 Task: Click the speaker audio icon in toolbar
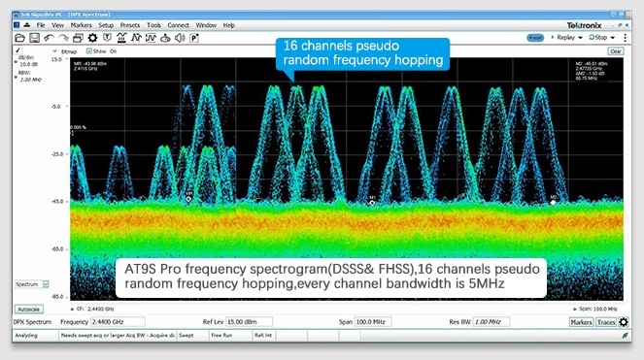180,38
